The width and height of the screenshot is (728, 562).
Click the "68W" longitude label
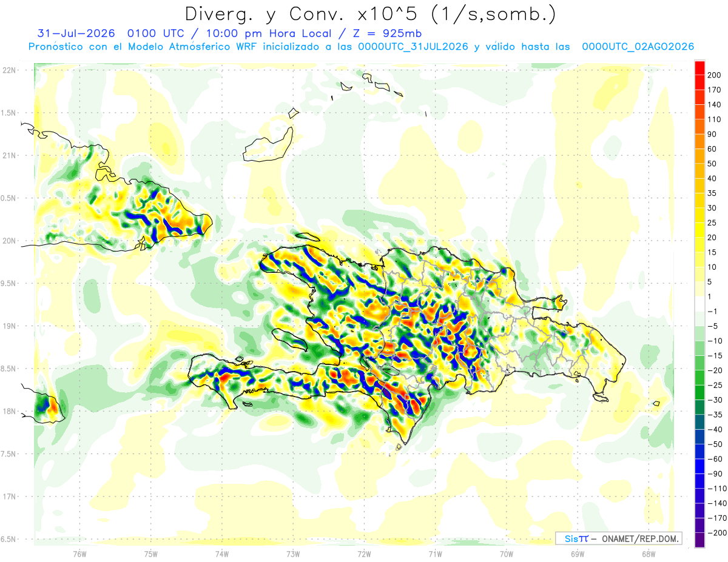648,554
